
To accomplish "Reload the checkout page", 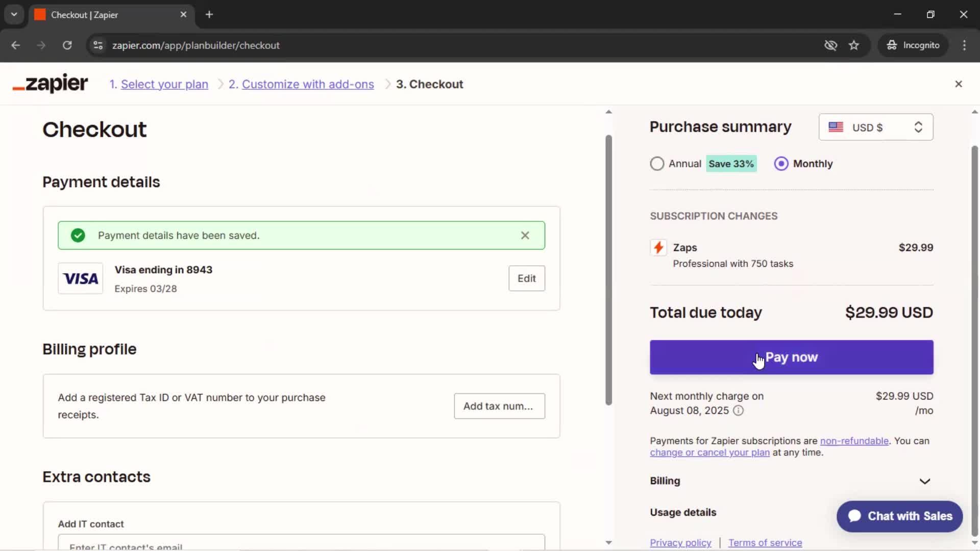I will 67,45.
